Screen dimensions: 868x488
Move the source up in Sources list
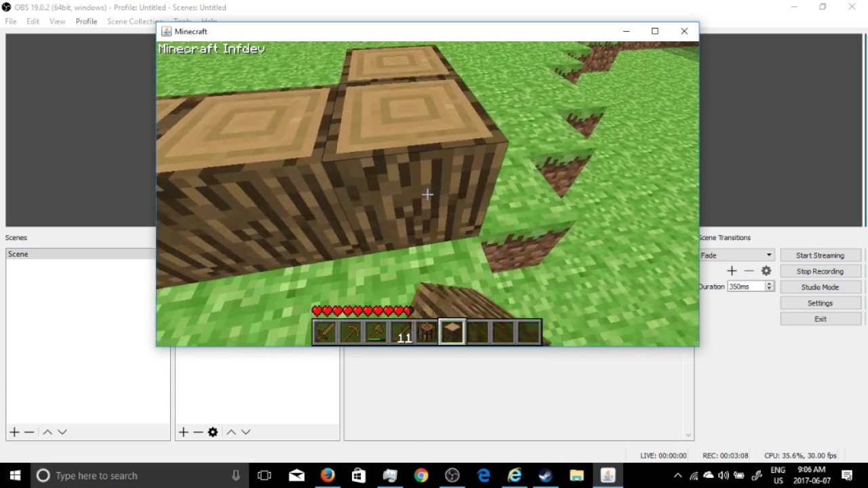[x=231, y=432]
